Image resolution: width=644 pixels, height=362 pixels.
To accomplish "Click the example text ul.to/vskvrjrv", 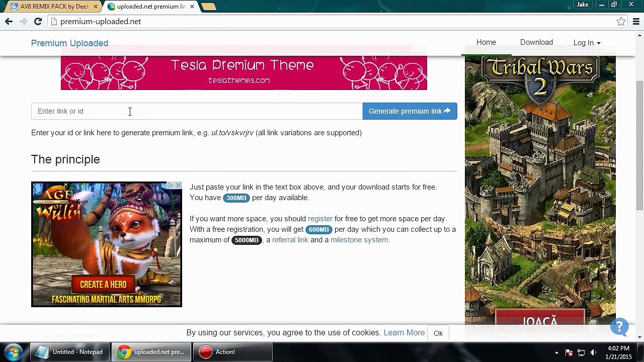I will (232, 133).
